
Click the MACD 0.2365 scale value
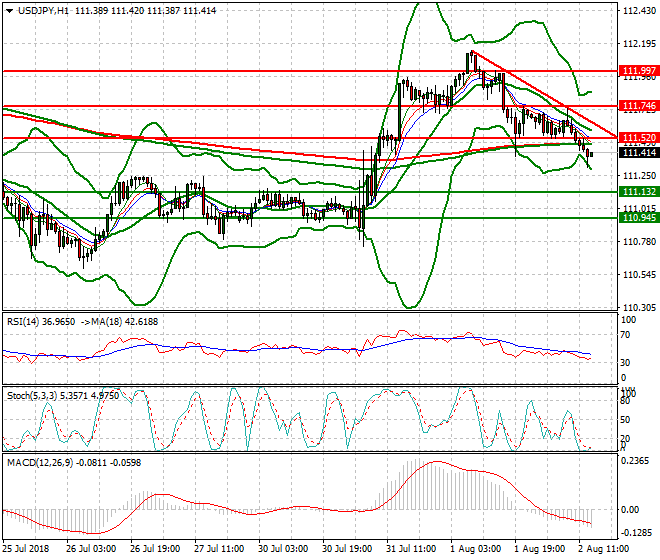636,461
